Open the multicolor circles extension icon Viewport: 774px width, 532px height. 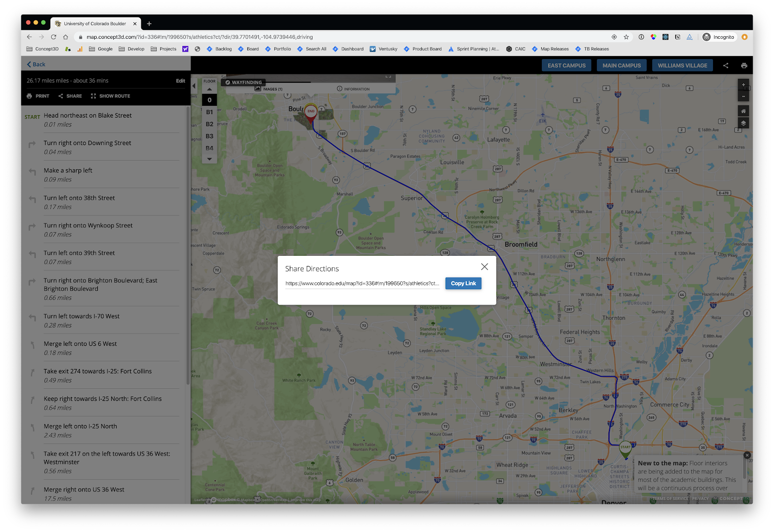click(x=654, y=37)
